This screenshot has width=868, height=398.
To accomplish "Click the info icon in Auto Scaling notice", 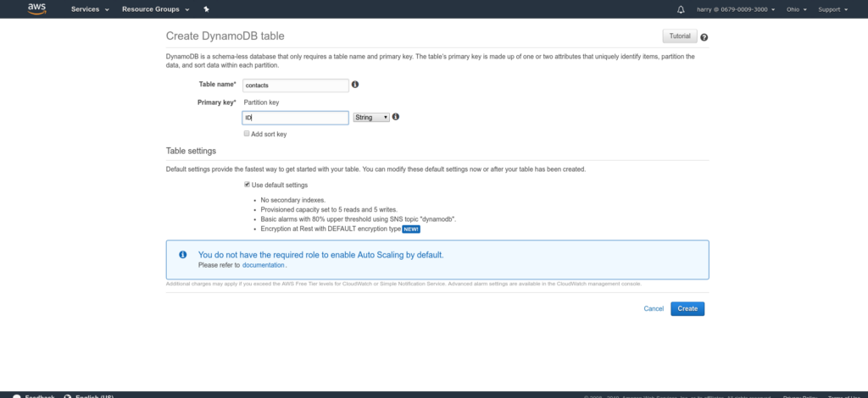I will tap(182, 254).
